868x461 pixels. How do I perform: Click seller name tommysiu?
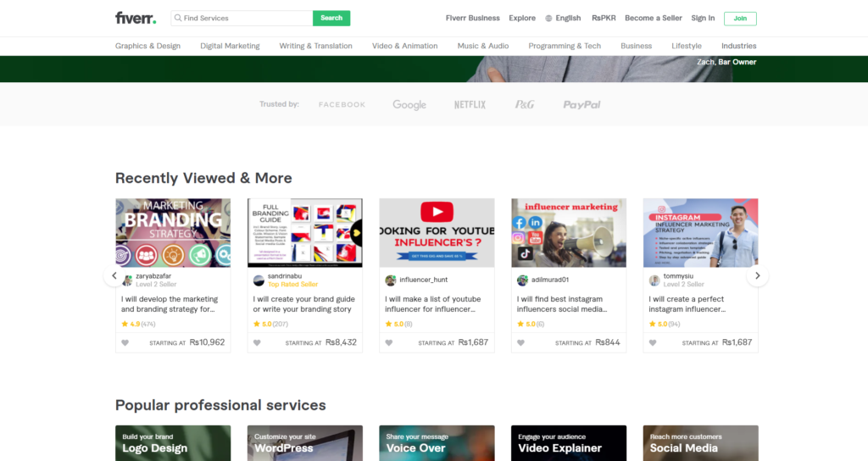pos(678,276)
